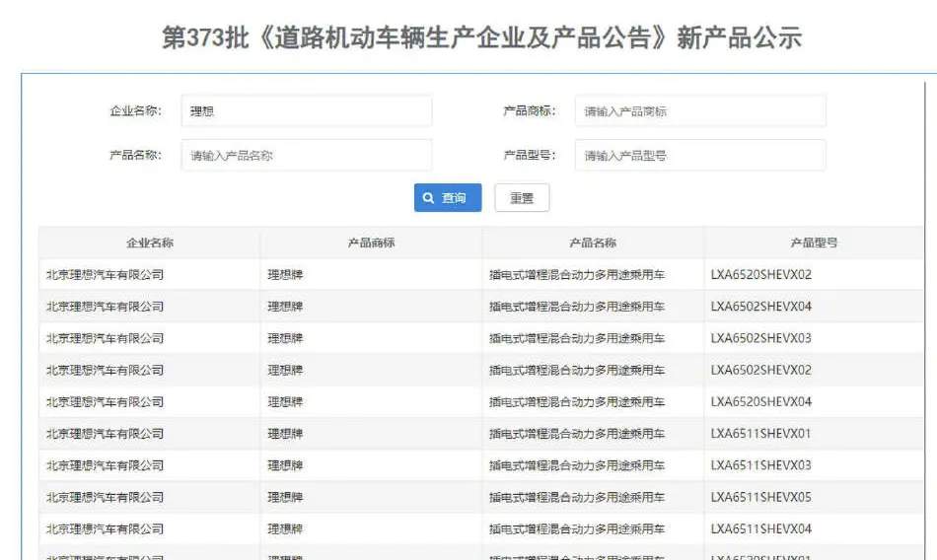This screenshot has width=937, height=560.
Task: Click 插电式增程混合动力多用途乘用车 in LXA6520SHEVX04 row
Action: point(577,401)
